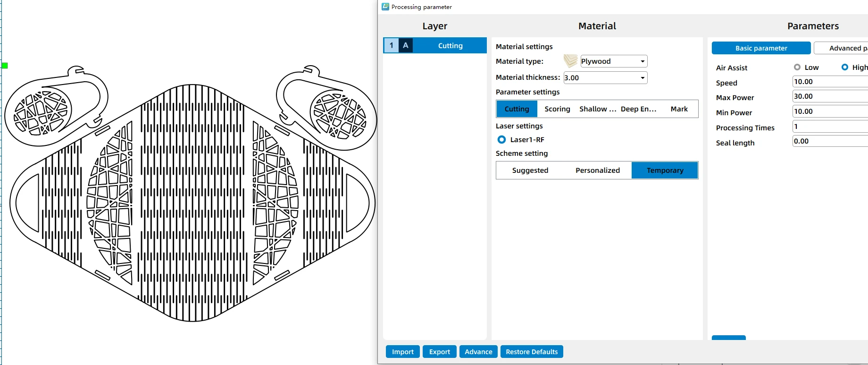Select layer number 1 cell
Screen dimensions: 868x365
tap(392, 45)
